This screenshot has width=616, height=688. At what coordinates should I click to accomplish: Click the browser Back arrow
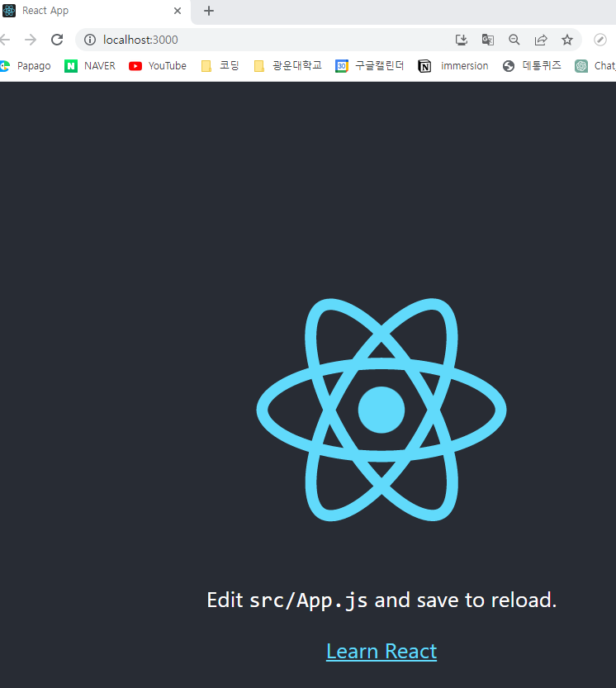click(x=4, y=40)
